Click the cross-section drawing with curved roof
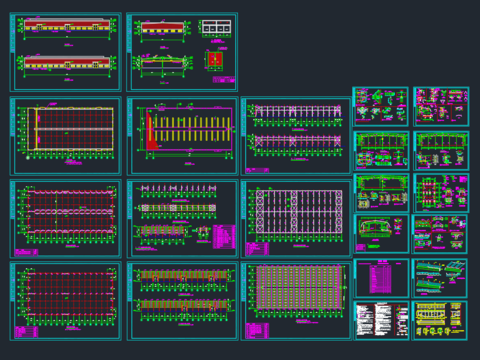 coord(162,65)
